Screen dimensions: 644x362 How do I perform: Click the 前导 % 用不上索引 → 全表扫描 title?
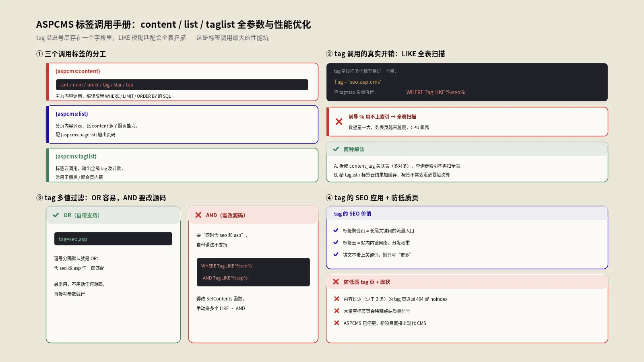pos(382,117)
